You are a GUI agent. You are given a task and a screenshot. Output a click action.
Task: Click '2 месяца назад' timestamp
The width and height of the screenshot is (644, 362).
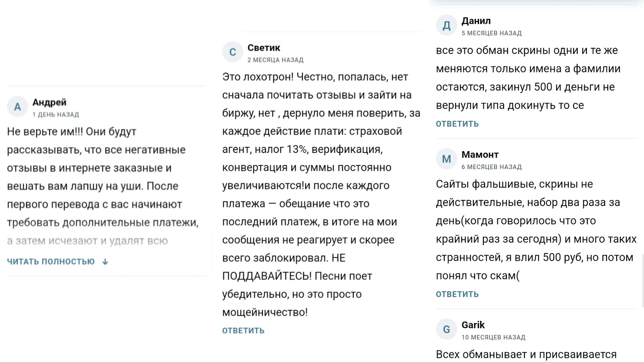(275, 60)
